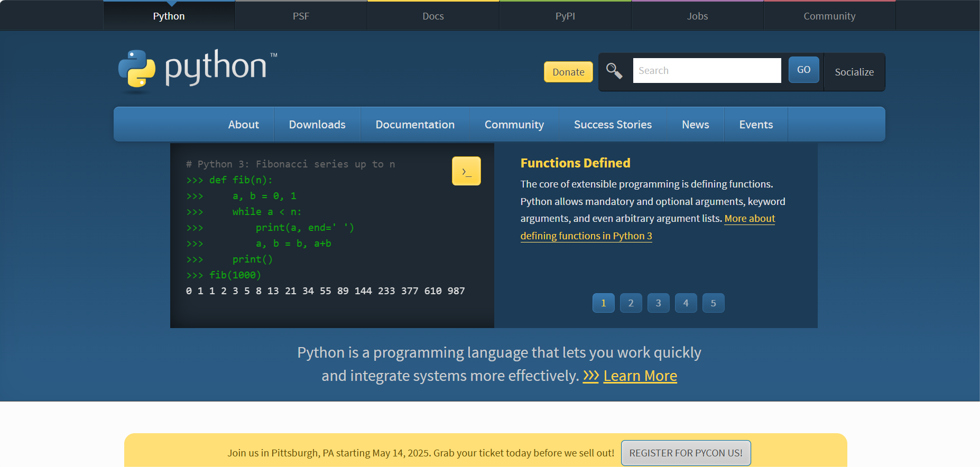The height and width of the screenshot is (467, 980).
Task: Click the 'def fib(n):' code line
Action: tap(229, 180)
